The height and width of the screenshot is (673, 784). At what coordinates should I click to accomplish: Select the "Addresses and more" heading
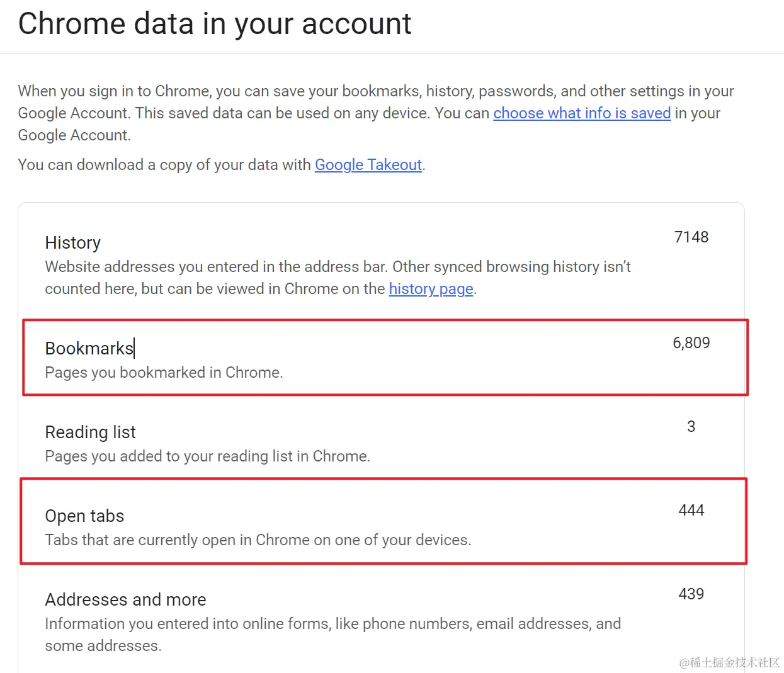pos(125,600)
